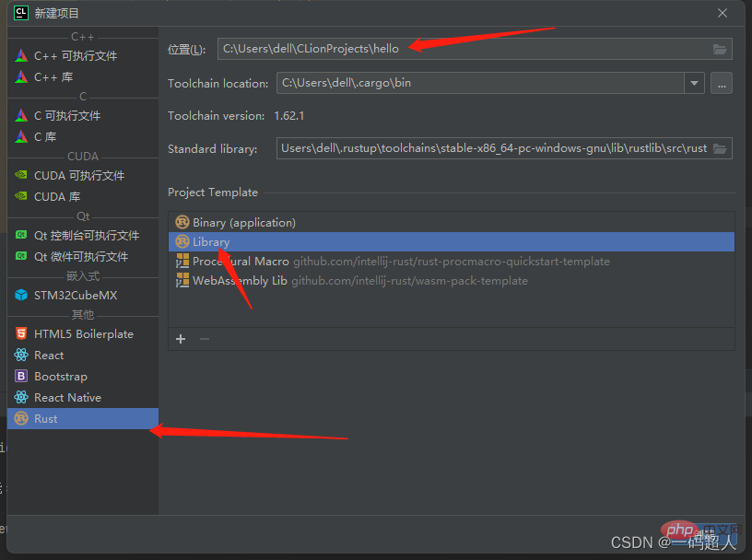Select the WebAssembly Lib template
Viewport: 752px width, 560px height.
(452, 281)
